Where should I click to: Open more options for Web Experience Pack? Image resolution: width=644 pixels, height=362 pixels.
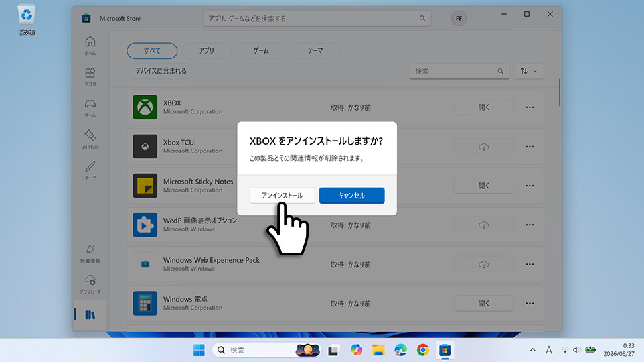click(530, 265)
